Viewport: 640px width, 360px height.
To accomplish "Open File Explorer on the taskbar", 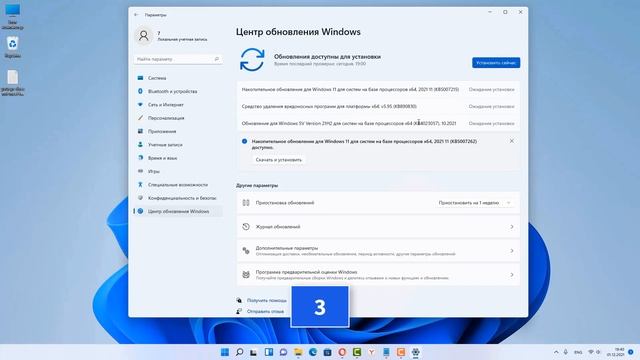I will pyautogui.click(x=298, y=352).
